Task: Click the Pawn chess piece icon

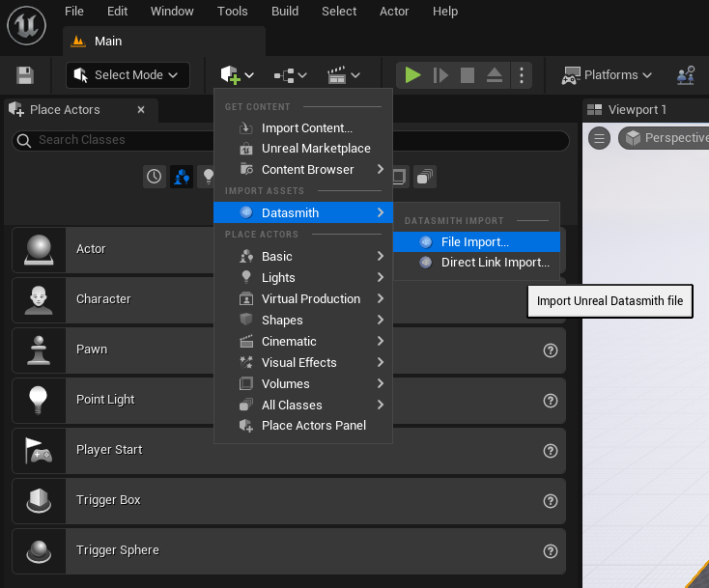Action: pos(39,350)
